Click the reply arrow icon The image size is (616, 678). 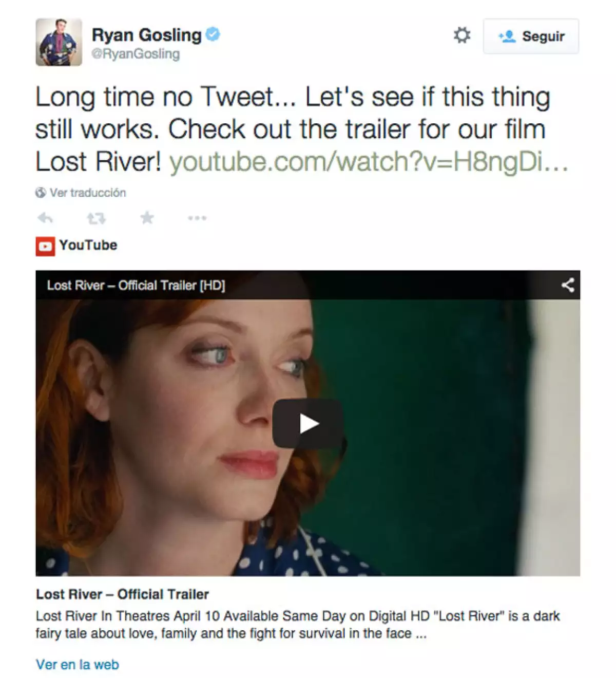coord(46,218)
